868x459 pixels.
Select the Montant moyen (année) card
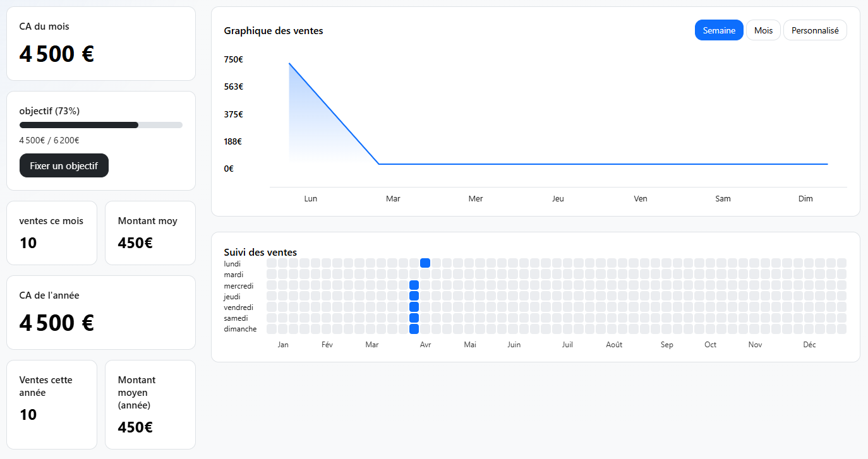(150, 404)
